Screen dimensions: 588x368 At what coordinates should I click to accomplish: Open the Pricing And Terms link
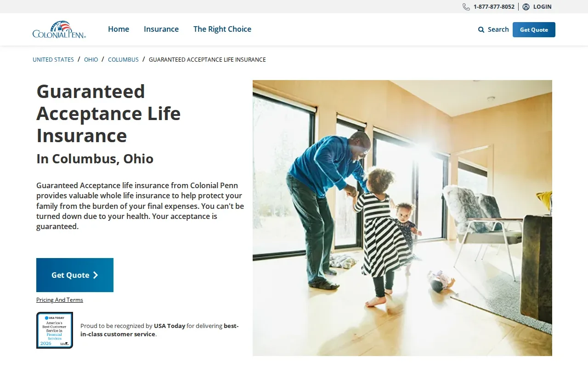60,300
